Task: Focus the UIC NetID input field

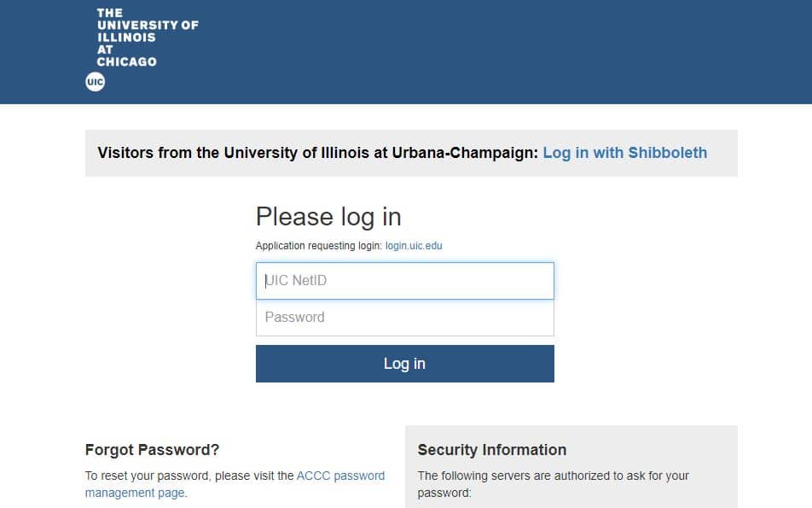Action: pyautogui.click(x=405, y=280)
